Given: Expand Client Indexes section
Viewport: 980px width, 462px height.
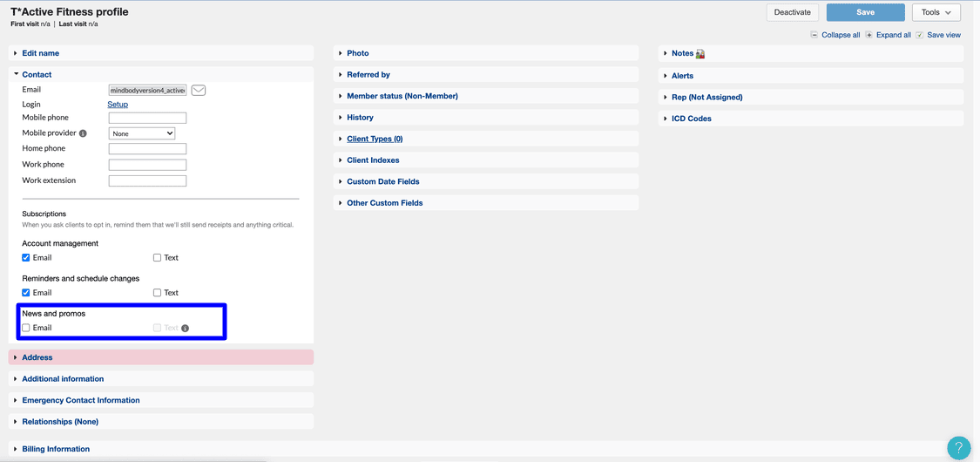Looking at the screenshot, I should [x=486, y=160].
